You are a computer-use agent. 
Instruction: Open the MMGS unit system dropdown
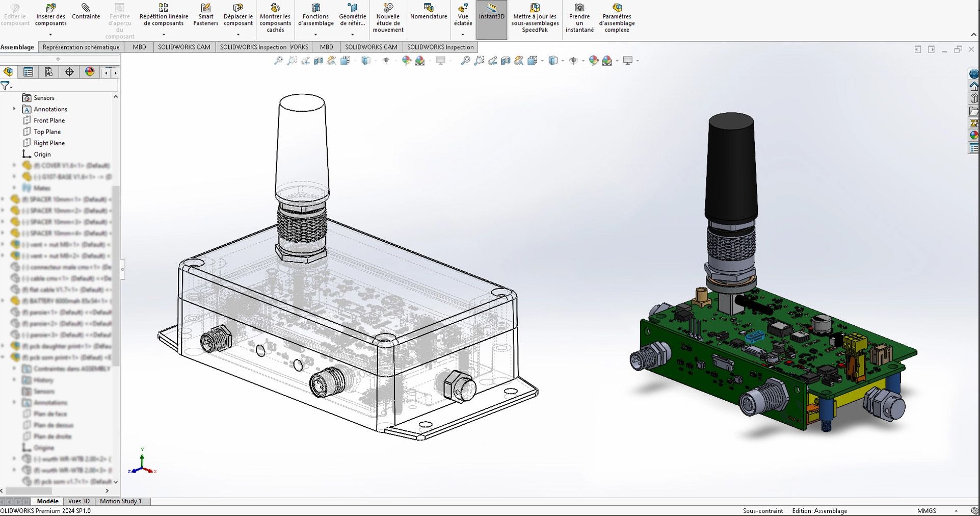click(956, 511)
